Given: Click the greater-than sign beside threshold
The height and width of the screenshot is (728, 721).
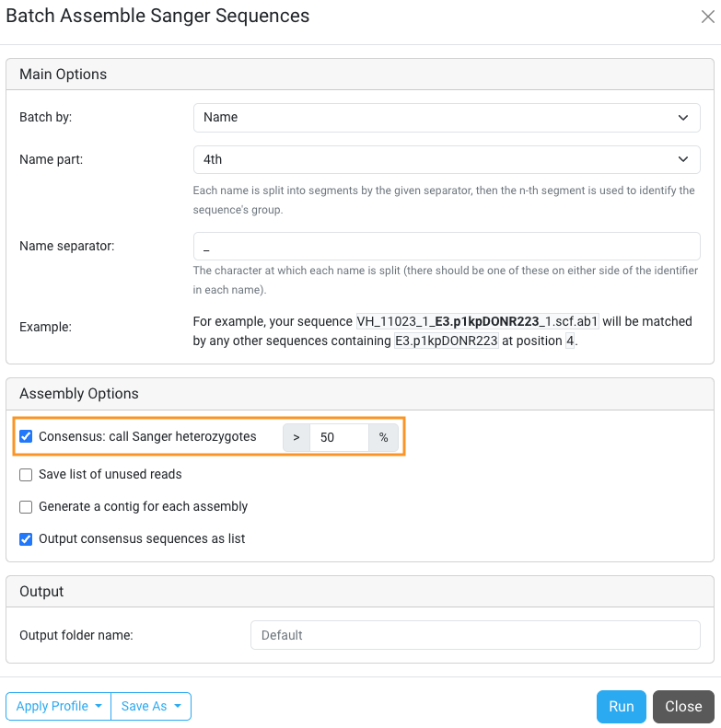Looking at the screenshot, I should point(297,438).
